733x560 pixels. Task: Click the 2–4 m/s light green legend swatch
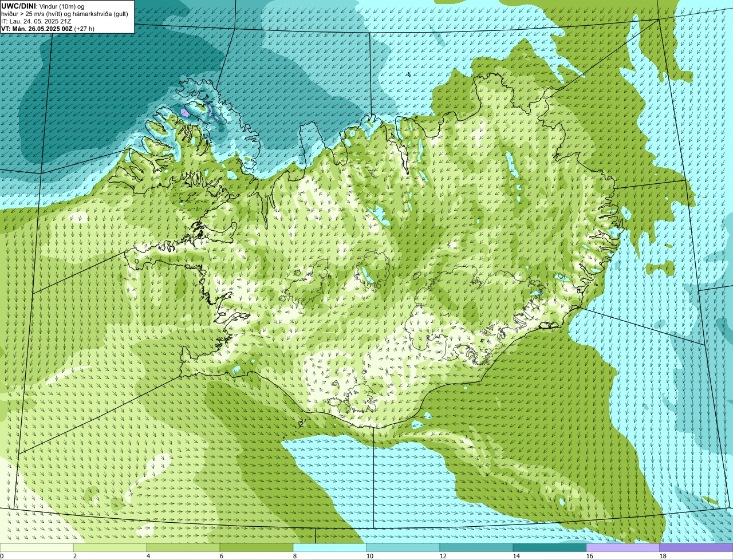[x=110, y=547]
